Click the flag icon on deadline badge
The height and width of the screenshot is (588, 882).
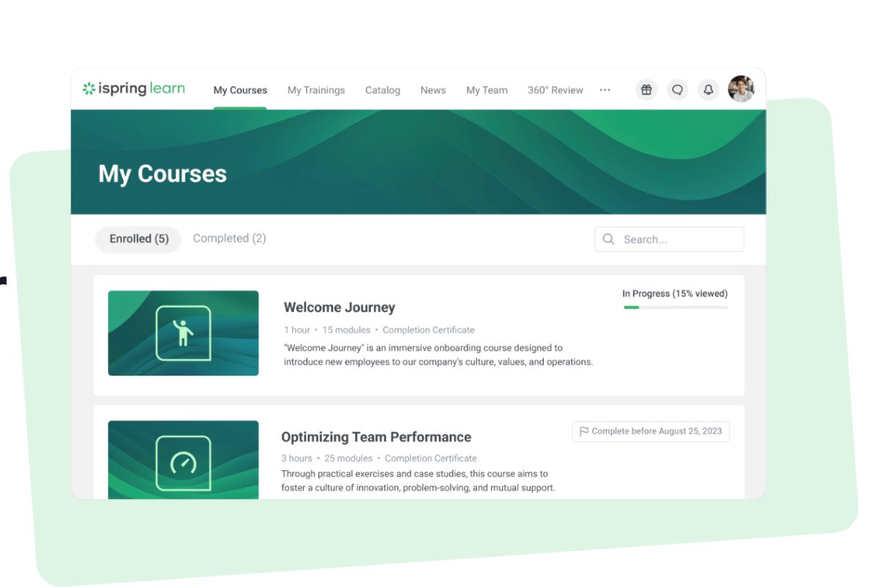584,431
